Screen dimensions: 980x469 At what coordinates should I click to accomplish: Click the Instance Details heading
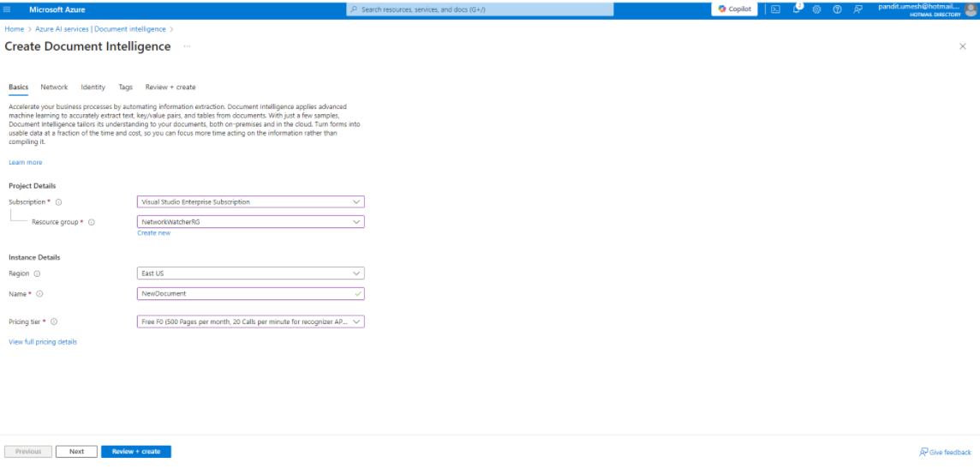tap(34, 257)
